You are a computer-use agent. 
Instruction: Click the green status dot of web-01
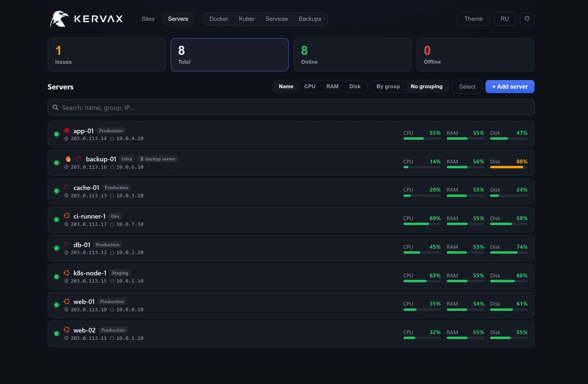coord(56,305)
